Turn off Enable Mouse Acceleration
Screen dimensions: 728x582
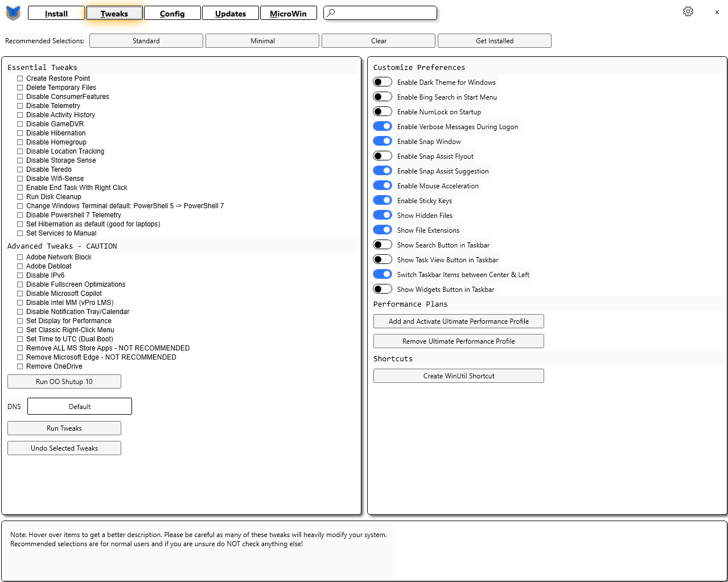point(382,185)
